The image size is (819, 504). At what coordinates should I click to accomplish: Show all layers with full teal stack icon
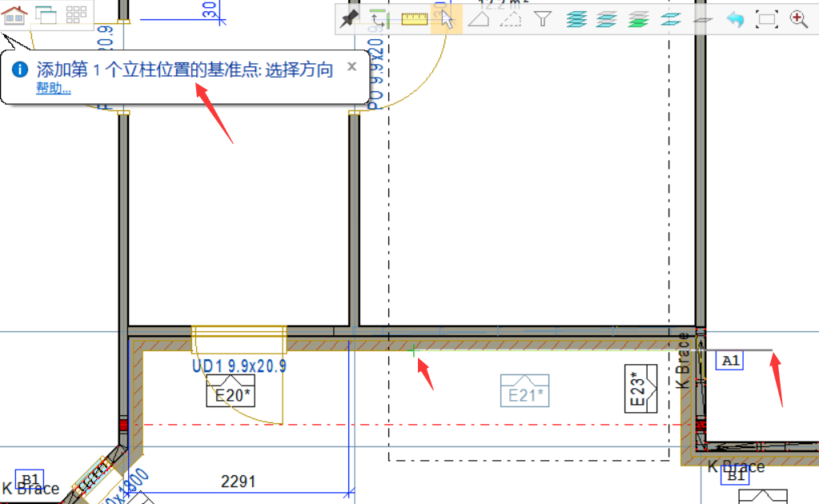576,19
